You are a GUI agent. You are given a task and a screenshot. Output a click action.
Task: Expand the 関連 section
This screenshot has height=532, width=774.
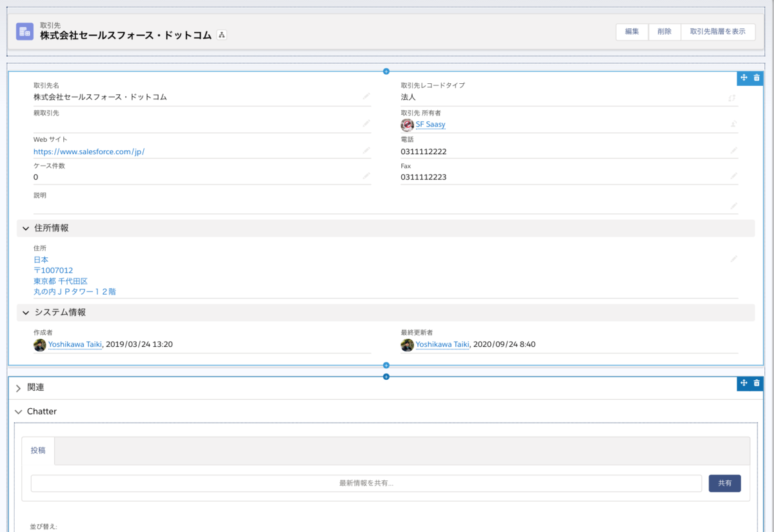(18, 388)
